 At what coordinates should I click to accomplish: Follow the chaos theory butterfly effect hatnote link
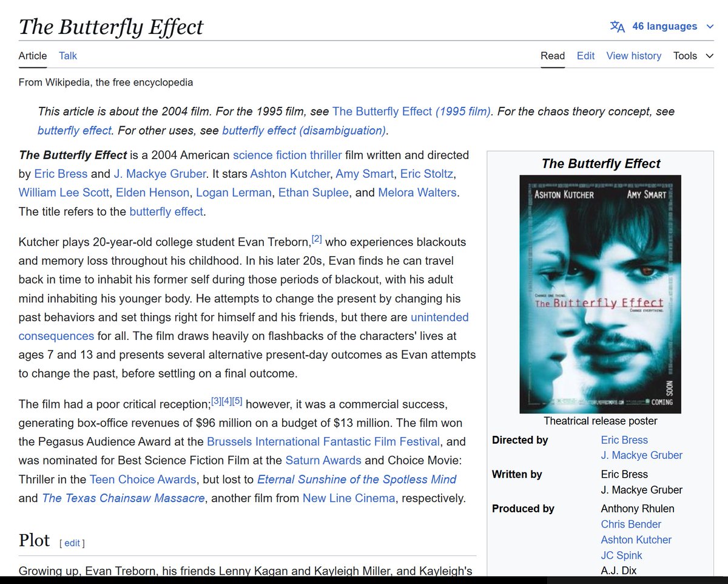[75, 131]
